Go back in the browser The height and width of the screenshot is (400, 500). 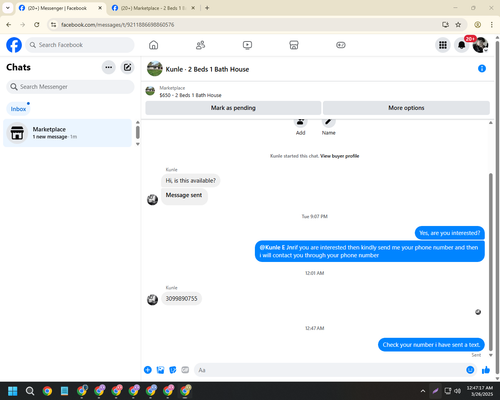(9, 25)
